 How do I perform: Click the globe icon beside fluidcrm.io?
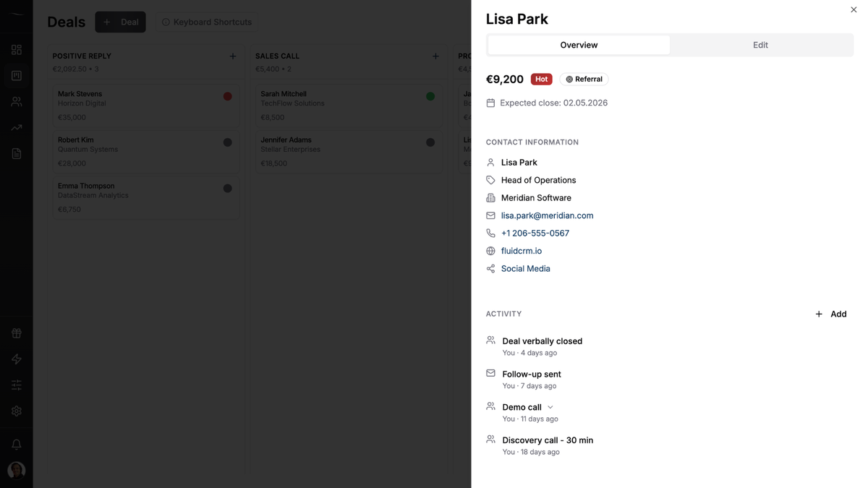click(x=490, y=251)
